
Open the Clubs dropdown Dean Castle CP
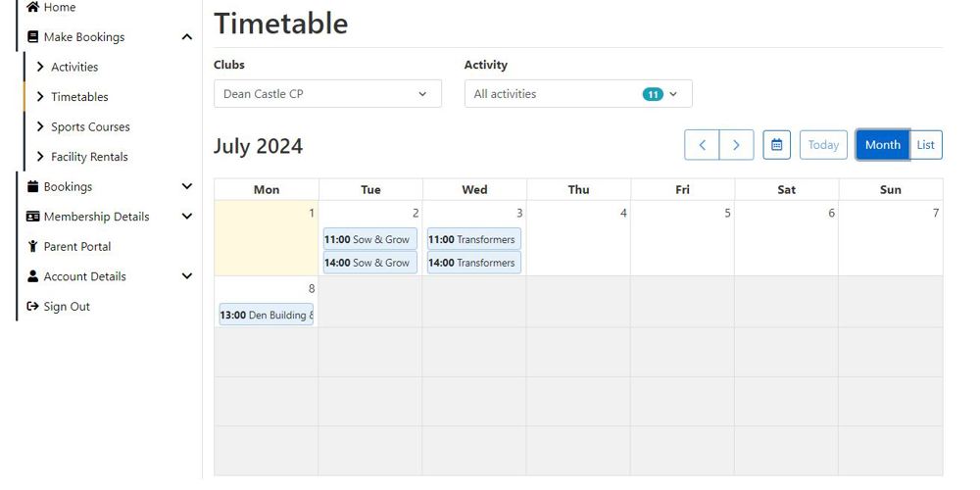(x=327, y=94)
